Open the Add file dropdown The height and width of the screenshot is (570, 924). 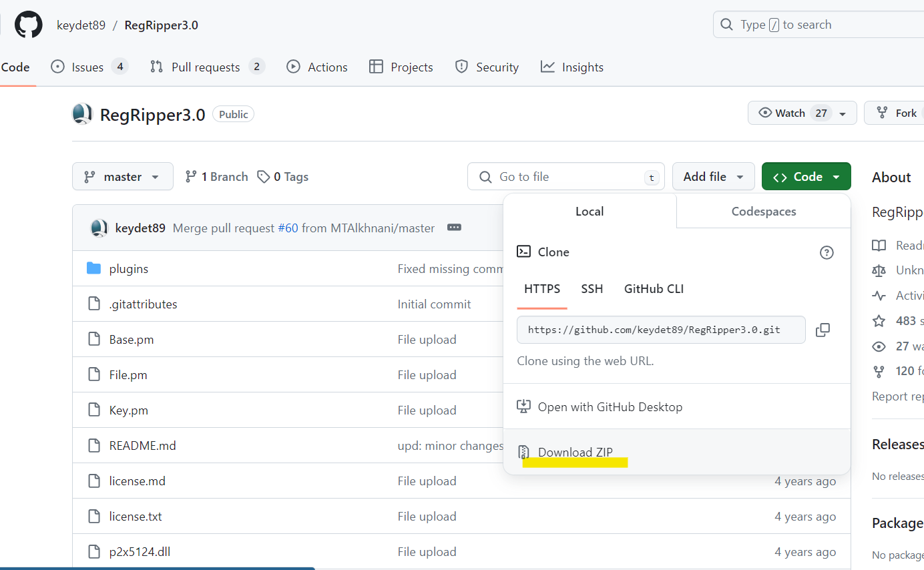point(714,176)
